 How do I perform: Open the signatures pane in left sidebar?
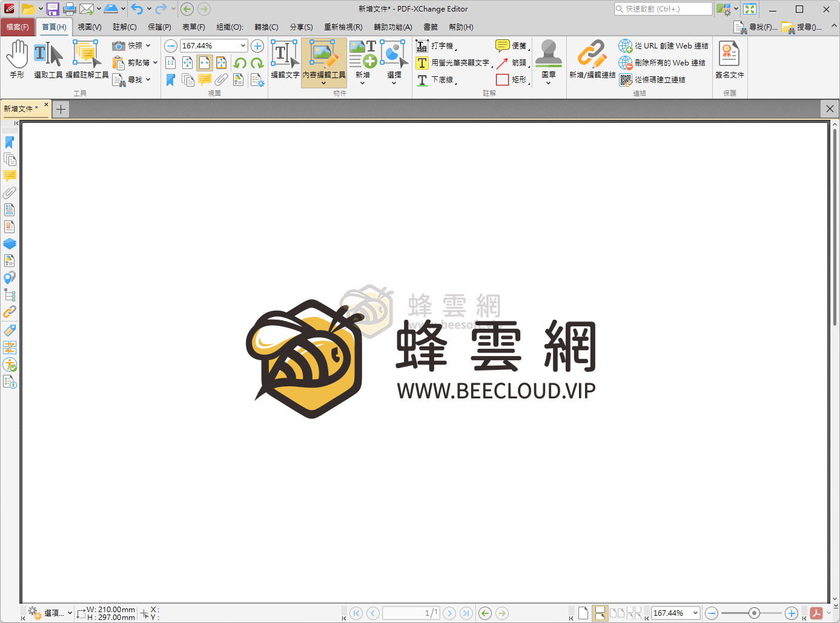click(10, 227)
